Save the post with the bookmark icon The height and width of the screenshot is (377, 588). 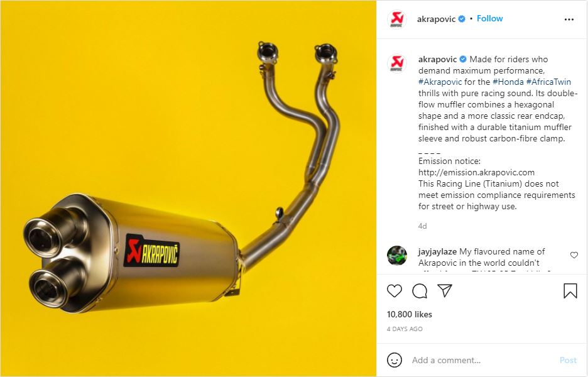pos(570,291)
